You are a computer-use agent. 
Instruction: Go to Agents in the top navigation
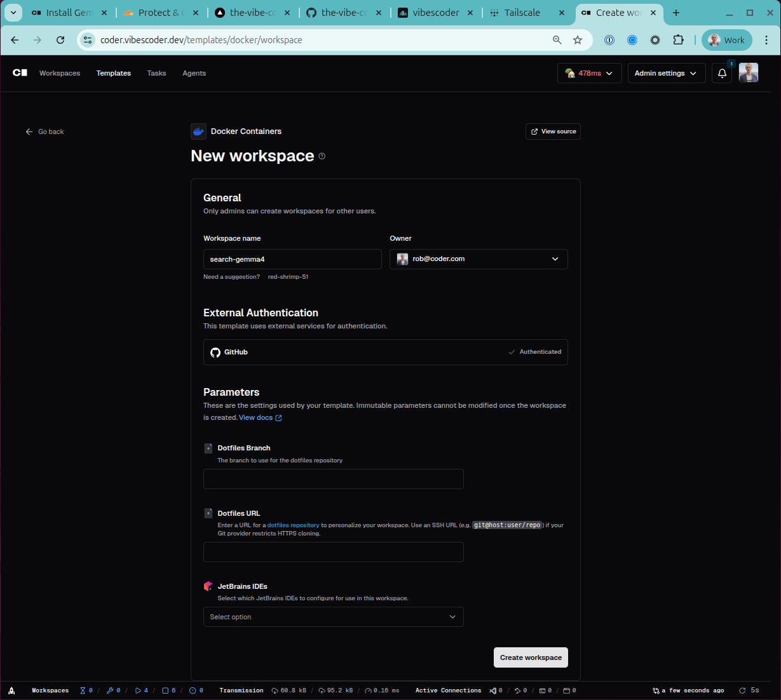click(x=194, y=73)
